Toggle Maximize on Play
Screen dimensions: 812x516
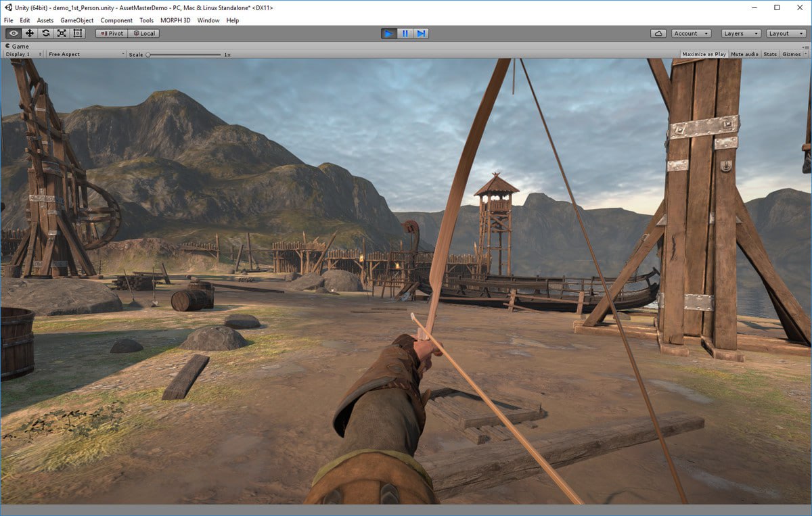tap(704, 54)
